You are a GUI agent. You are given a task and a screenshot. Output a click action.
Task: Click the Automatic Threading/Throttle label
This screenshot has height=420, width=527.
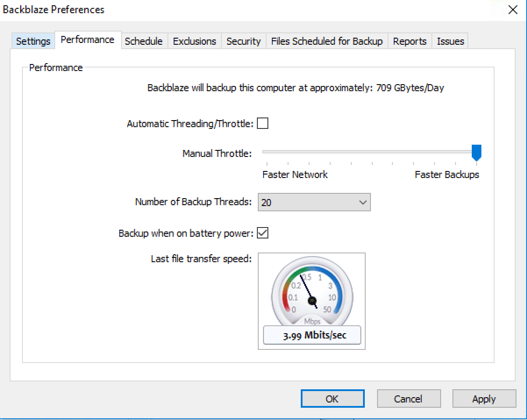[190, 124]
